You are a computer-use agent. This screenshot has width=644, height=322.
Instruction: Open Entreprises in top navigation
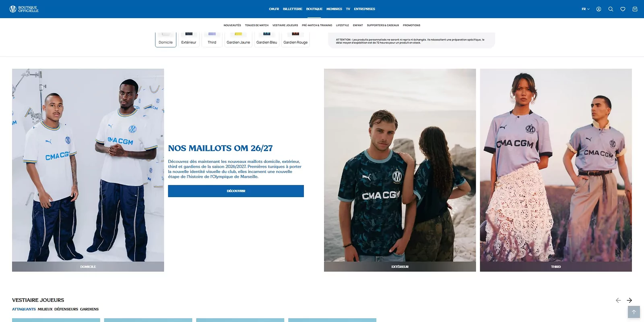pyautogui.click(x=365, y=9)
